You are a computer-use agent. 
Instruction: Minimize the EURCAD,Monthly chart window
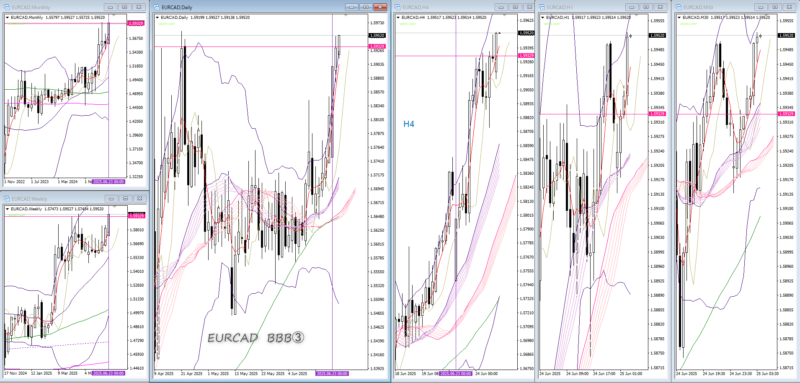pyautogui.click(x=111, y=7)
